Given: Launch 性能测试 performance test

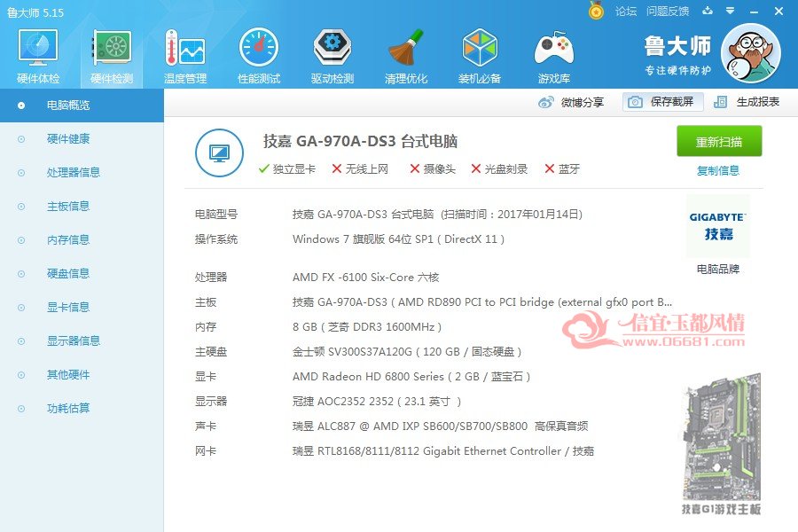Looking at the screenshot, I should pos(259,49).
